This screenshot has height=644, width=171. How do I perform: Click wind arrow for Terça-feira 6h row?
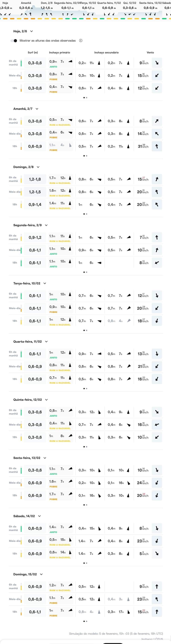click(x=157, y=296)
